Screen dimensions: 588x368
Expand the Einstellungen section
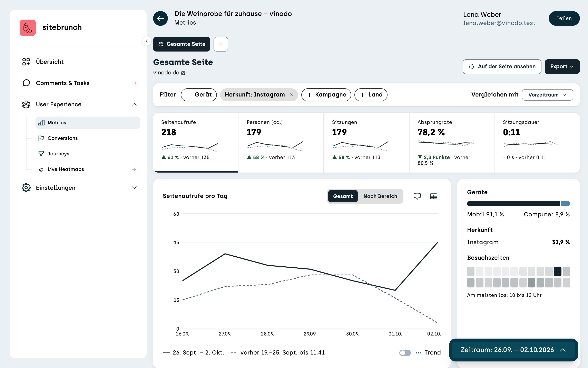134,188
